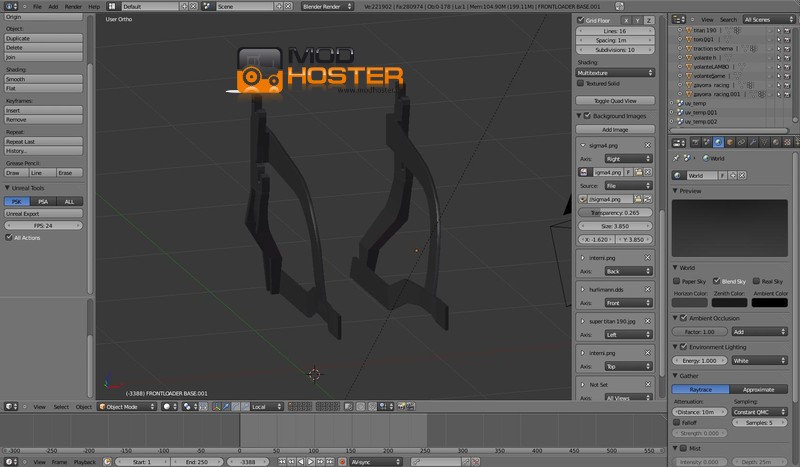Click the OpenGL render animation clapper icon

[x=411, y=407]
